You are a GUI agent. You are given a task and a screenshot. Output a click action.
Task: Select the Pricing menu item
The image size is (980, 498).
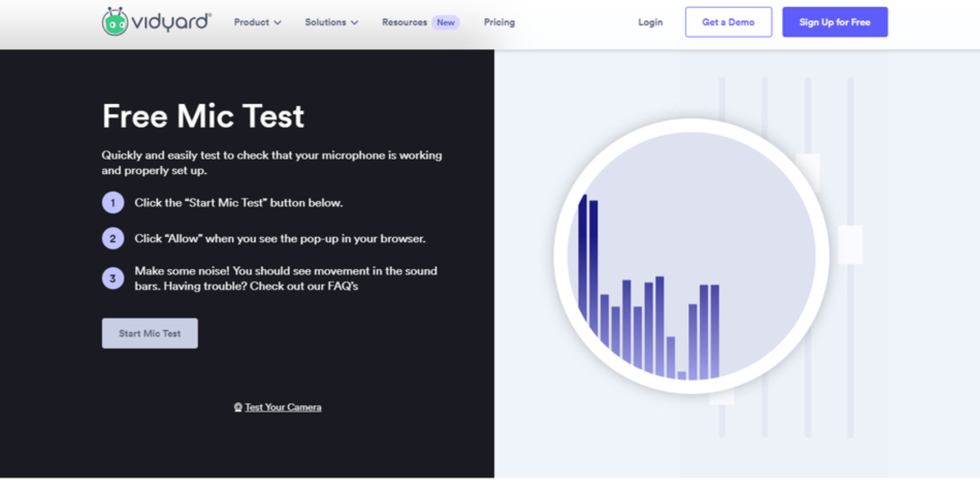tap(499, 22)
